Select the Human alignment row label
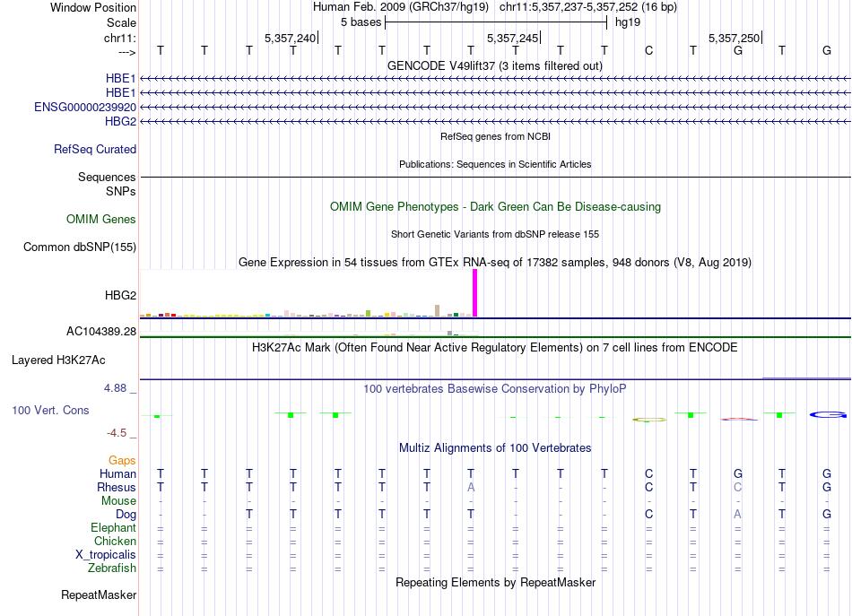This screenshot has height=616, width=852. tap(117, 473)
